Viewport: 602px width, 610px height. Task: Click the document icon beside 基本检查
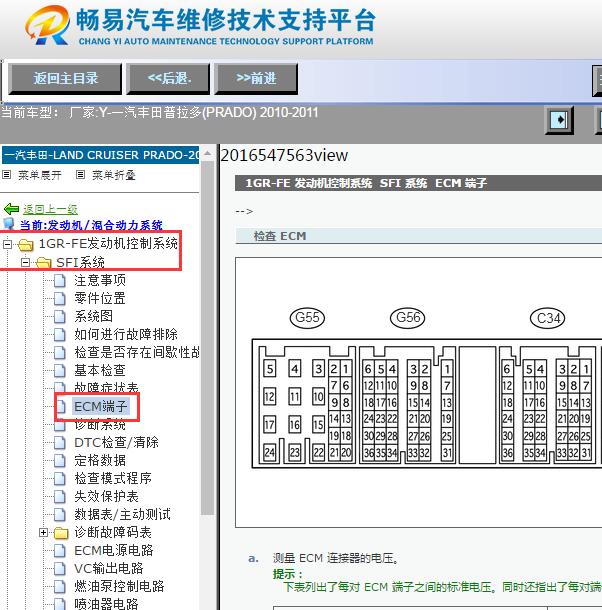[60, 370]
